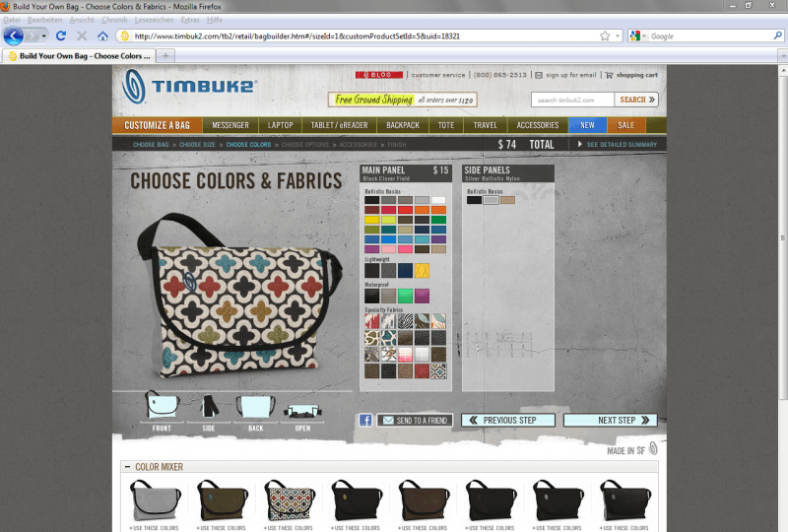
Task: Select the Tablet / eReader tab
Action: [x=339, y=125]
